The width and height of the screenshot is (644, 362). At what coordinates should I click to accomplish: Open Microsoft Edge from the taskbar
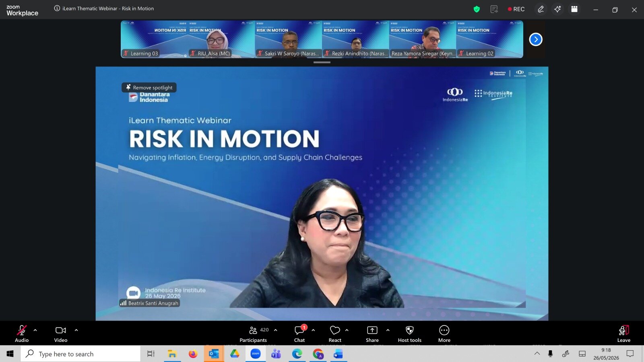click(x=297, y=354)
